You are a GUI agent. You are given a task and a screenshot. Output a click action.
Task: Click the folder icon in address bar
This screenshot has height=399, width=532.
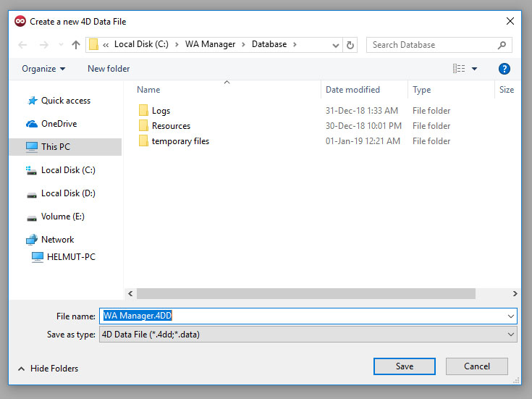click(93, 44)
